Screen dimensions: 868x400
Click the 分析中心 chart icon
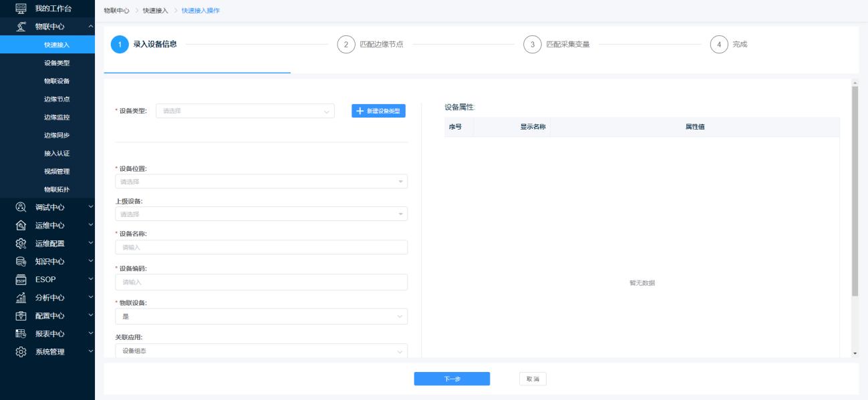pos(21,297)
